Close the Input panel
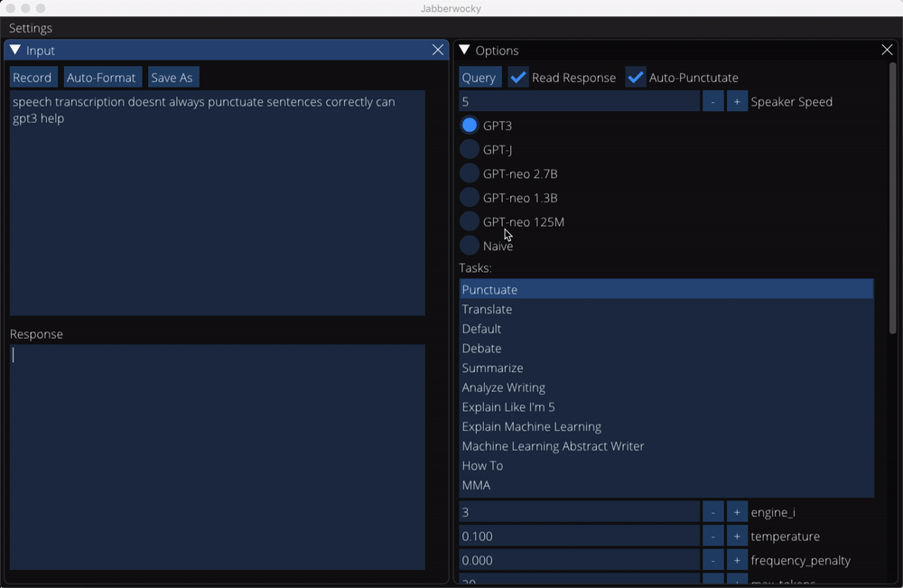This screenshot has width=903, height=588. point(438,50)
